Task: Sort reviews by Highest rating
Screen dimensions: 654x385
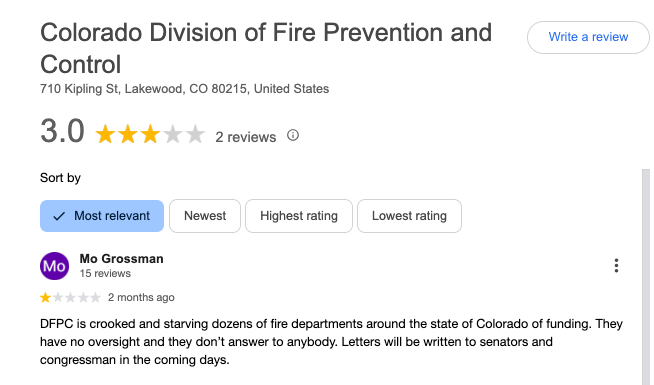Action: tap(299, 216)
